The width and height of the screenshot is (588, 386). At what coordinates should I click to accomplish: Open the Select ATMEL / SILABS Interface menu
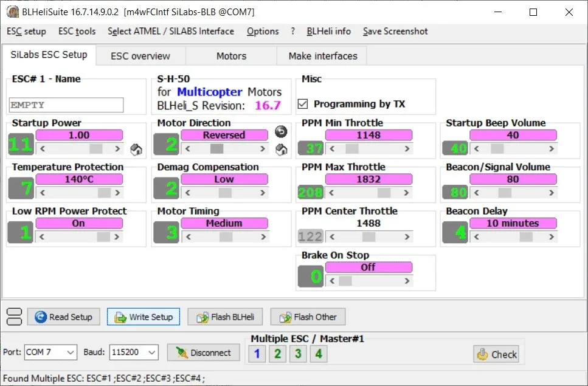click(x=170, y=32)
